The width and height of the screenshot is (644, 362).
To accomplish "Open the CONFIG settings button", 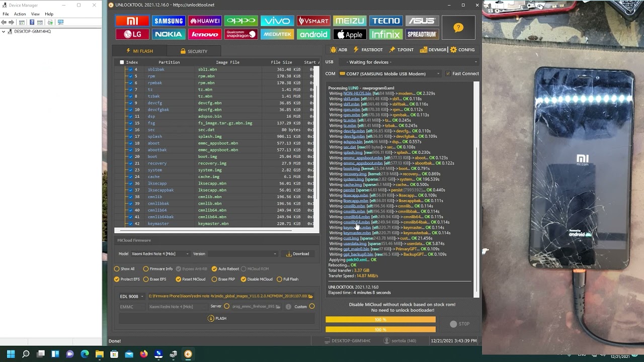I will (x=462, y=50).
